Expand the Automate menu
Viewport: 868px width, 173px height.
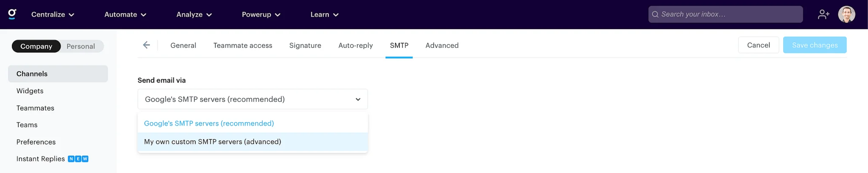(x=125, y=14)
